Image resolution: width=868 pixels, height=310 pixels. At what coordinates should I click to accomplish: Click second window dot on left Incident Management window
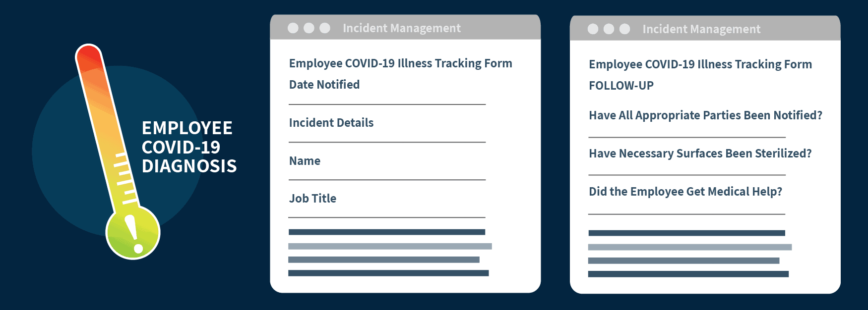click(x=309, y=28)
